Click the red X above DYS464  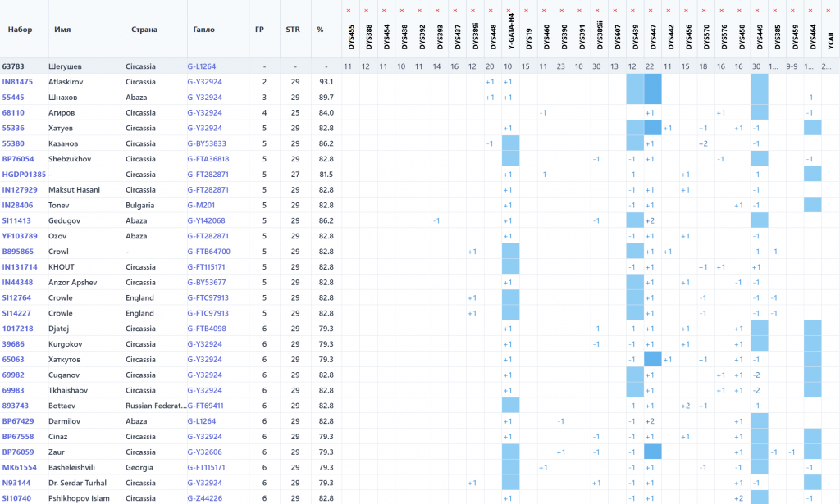pos(811,11)
